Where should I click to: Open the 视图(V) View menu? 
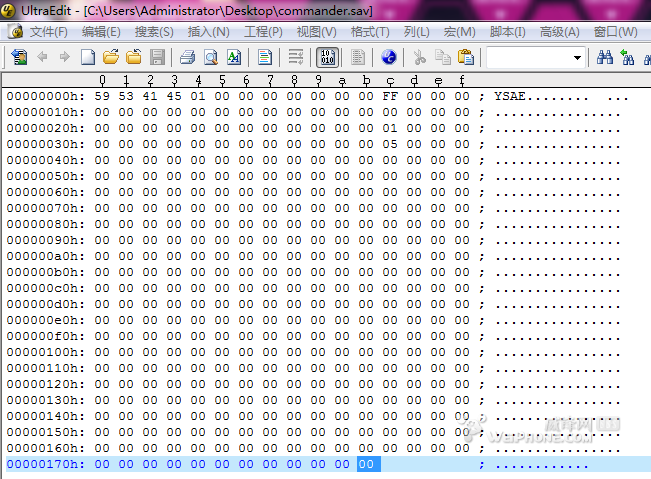coord(316,32)
